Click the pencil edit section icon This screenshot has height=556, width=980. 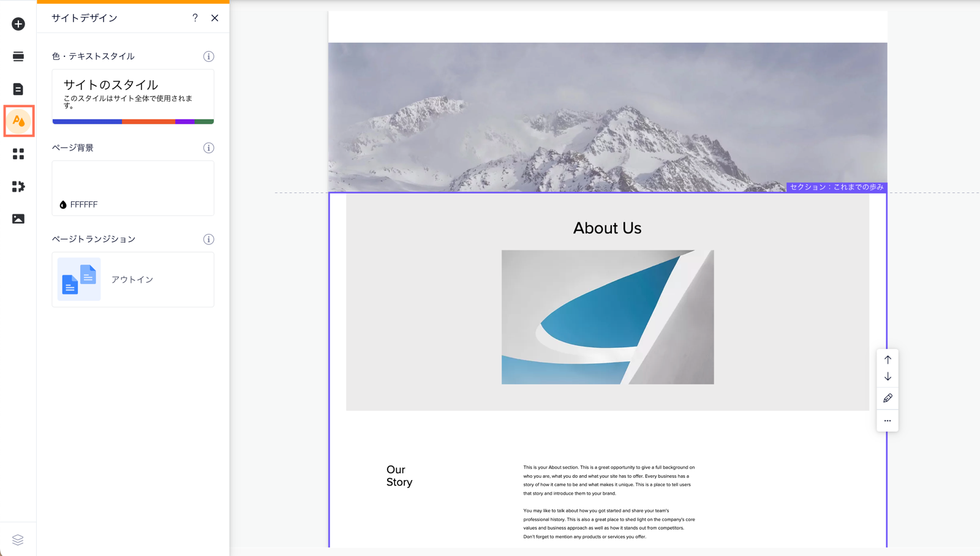click(x=888, y=398)
